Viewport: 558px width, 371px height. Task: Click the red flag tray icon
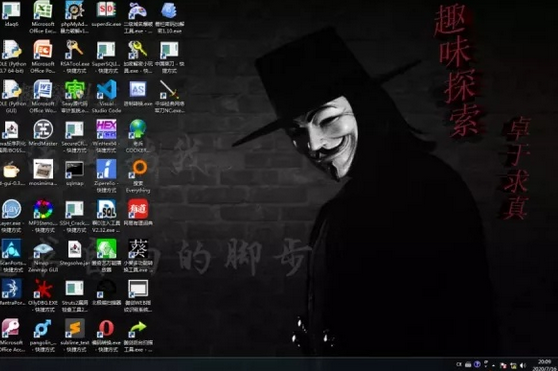(x=504, y=365)
